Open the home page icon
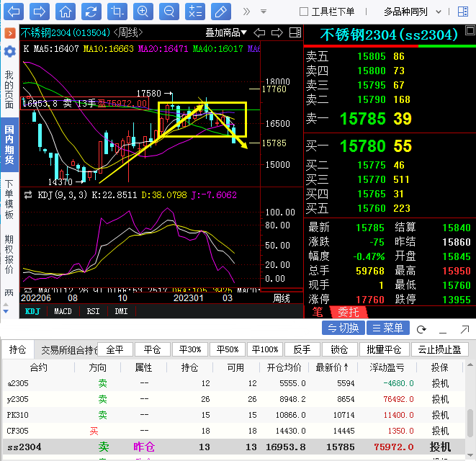Viewport: 476px width, 461px height. tap(66, 12)
